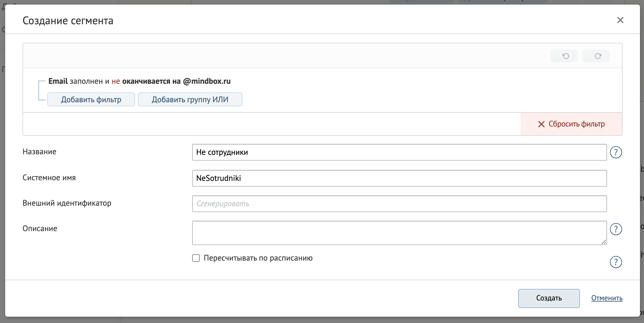
Task: Open help icon next to Название field
Action: click(616, 152)
